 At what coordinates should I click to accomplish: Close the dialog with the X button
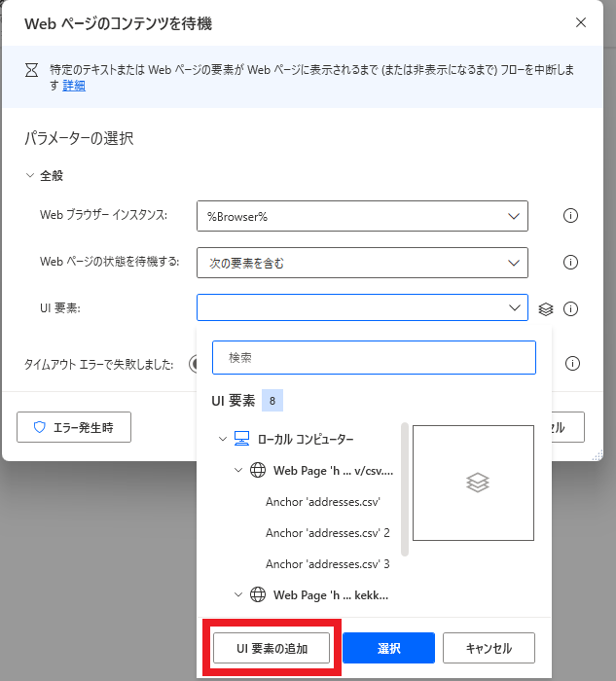point(581,22)
